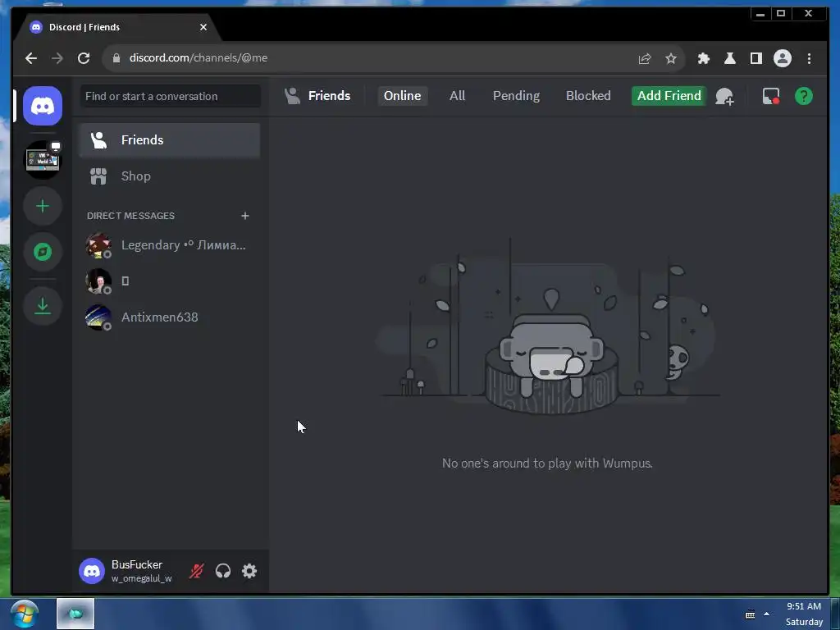Open DM with Antixmen638
This screenshot has width=840, height=630.
pyautogui.click(x=169, y=317)
